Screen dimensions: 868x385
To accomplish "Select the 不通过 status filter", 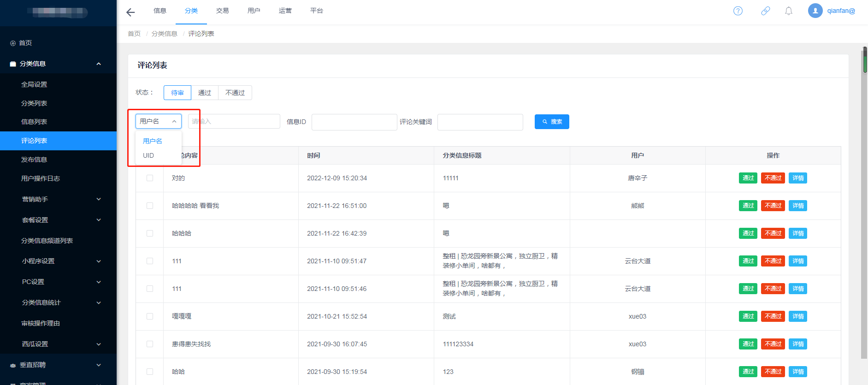I will pyautogui.click(x=235, y=93).
